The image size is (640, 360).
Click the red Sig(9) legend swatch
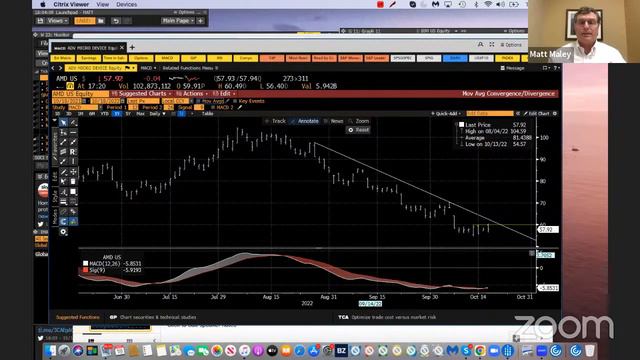tap(85, 270)
